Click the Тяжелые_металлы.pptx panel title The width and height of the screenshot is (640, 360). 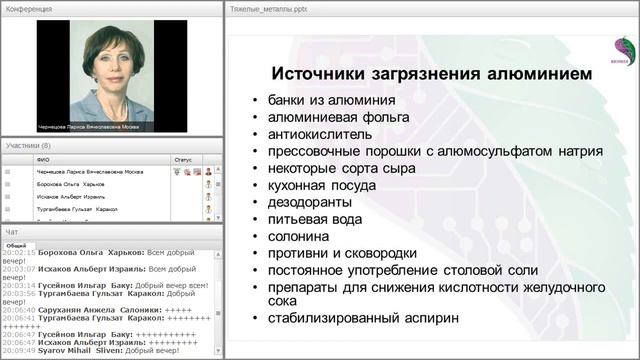pos(268,9)
